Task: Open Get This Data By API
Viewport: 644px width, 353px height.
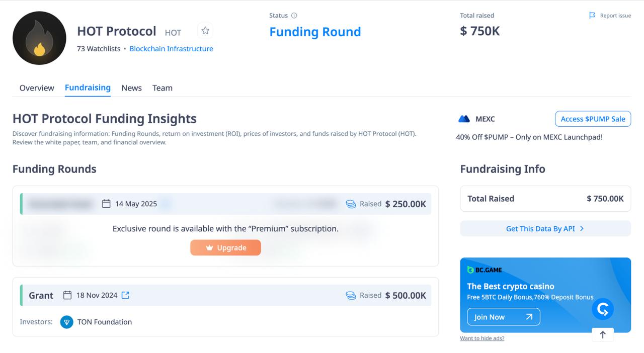Action: tap(545, 229)
